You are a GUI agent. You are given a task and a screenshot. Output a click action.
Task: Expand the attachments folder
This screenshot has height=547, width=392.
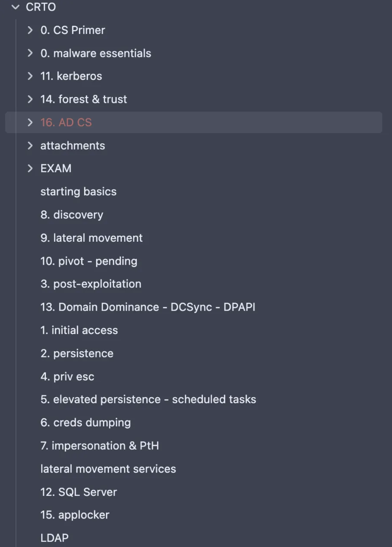[30, 146]
